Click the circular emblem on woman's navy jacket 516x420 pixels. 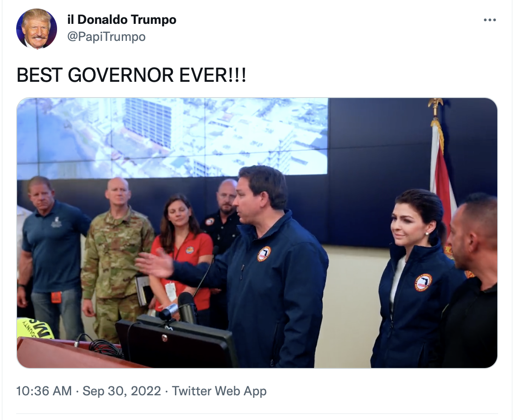pyautogui.click(x=423, y=282)
